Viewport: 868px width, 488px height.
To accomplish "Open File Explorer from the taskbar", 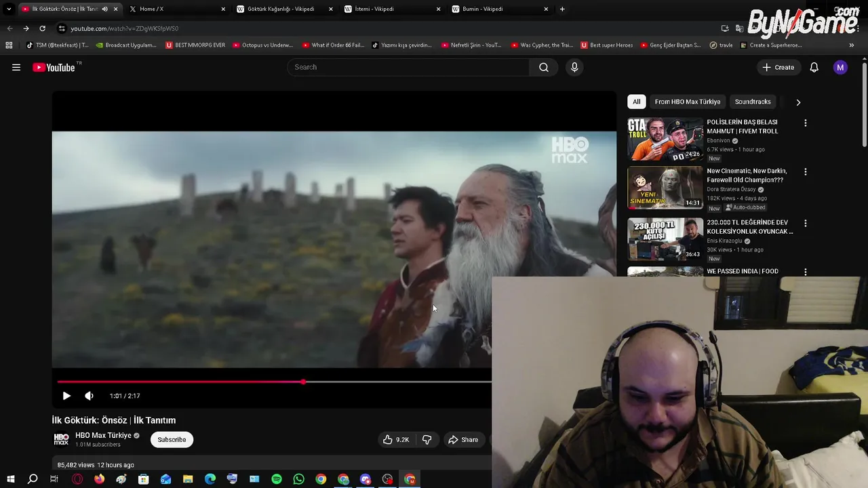I will [x=188, y=479].
